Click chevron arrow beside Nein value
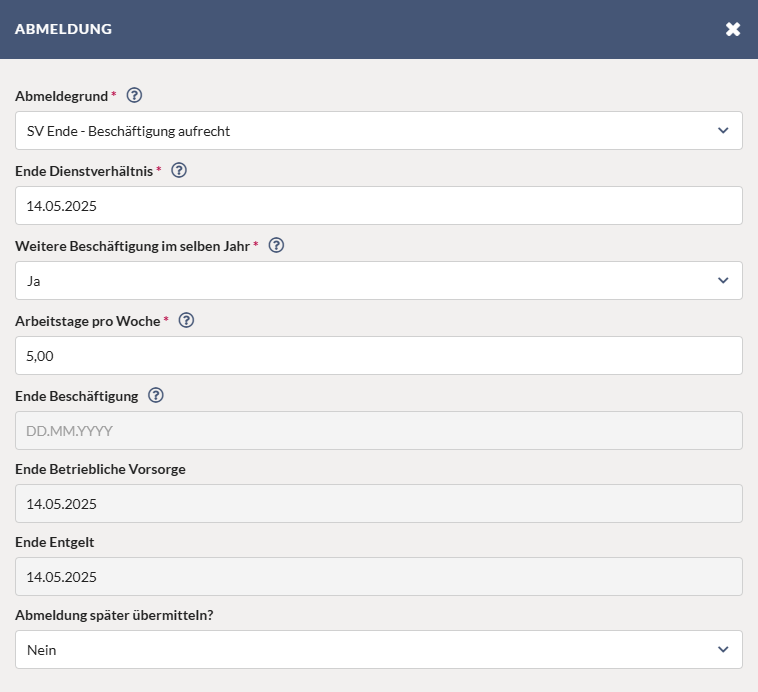The width and height of the screenshot is (758, 692). click(723, 649)
